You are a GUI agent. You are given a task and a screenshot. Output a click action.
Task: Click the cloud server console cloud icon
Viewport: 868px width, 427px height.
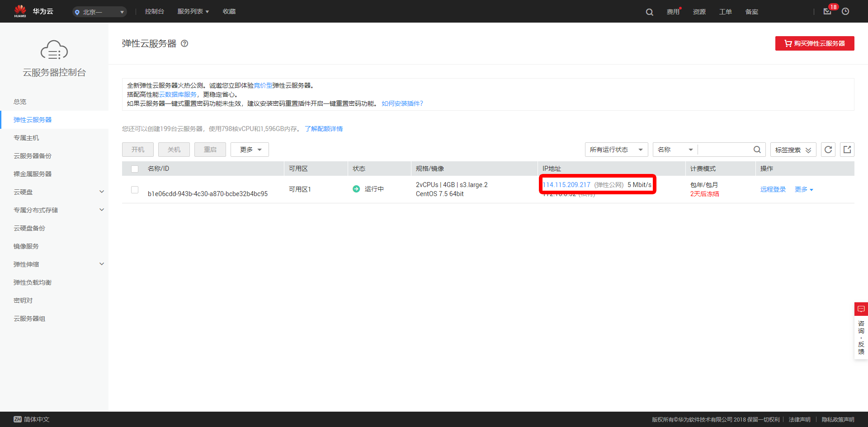tap(54, 50)
